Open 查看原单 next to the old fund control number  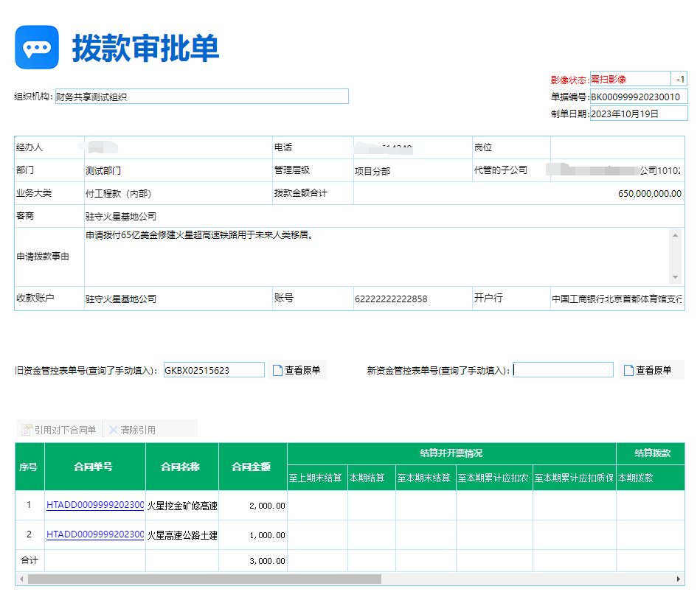click(297, 370)
